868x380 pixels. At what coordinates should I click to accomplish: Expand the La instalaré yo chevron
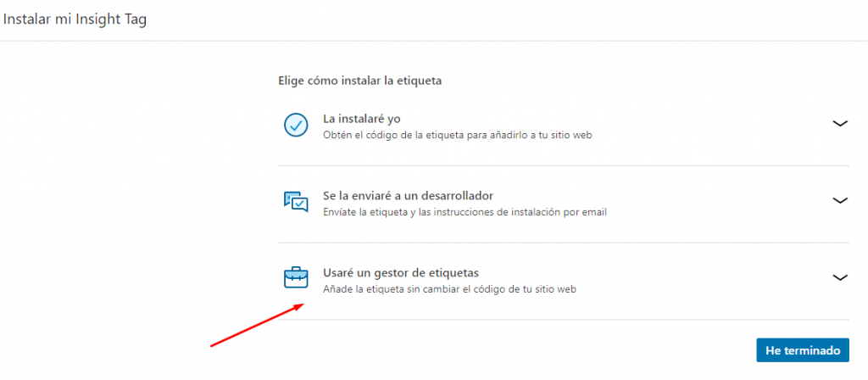(x=840, y=124)
